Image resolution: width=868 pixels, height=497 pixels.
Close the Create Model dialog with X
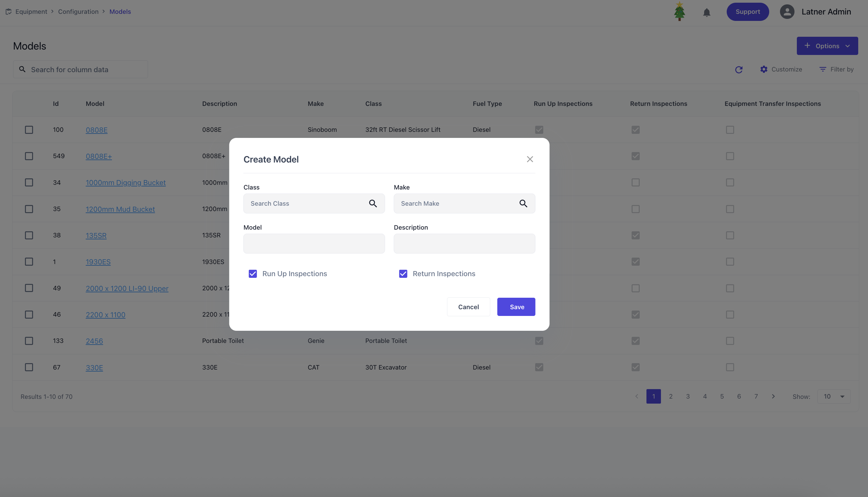point(530,159)
